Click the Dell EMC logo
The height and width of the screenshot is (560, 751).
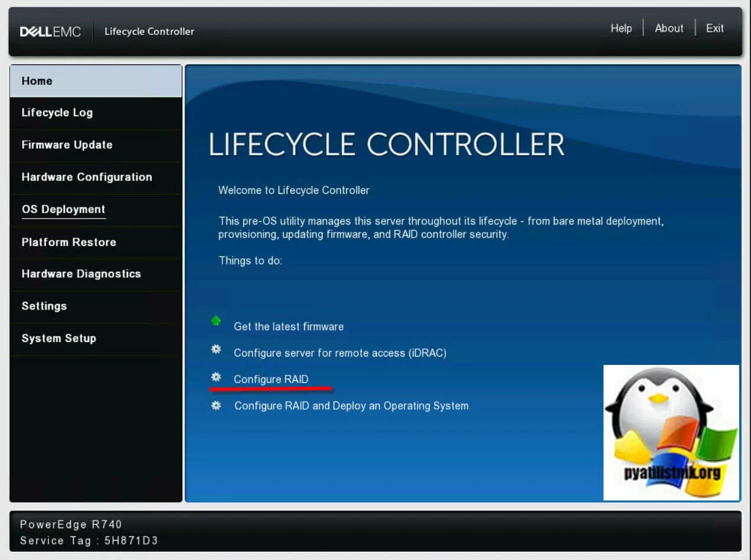[50, 31]
